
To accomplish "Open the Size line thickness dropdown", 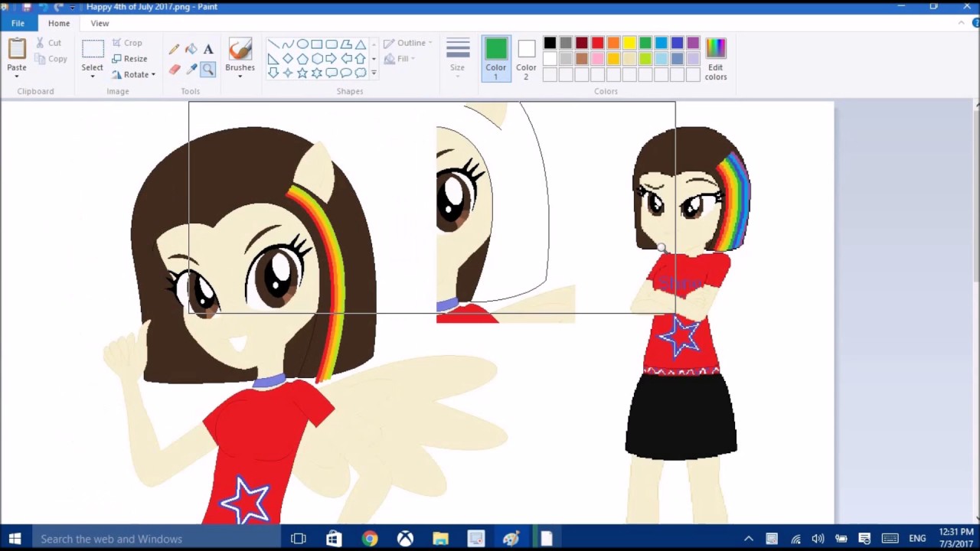I will click(458, 59).
